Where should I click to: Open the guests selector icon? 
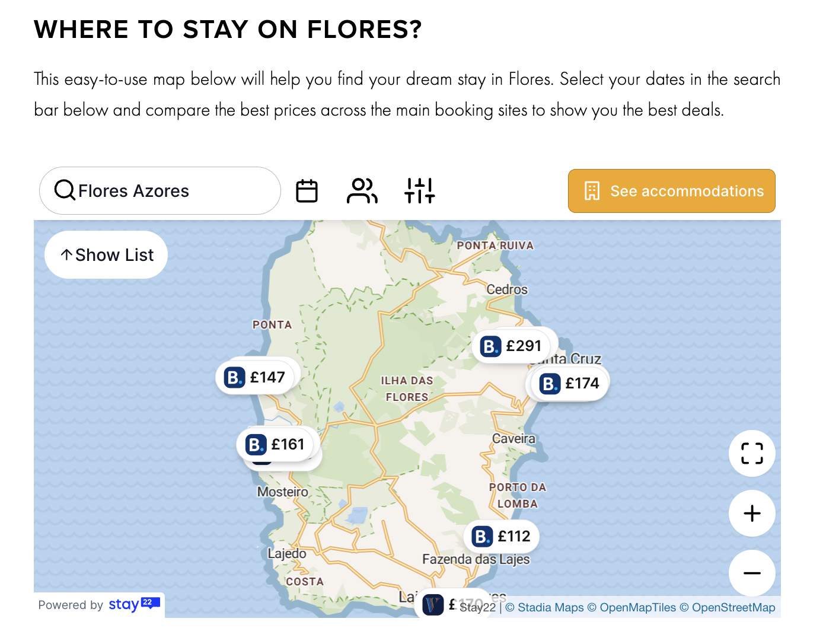(x=362, y=190)
